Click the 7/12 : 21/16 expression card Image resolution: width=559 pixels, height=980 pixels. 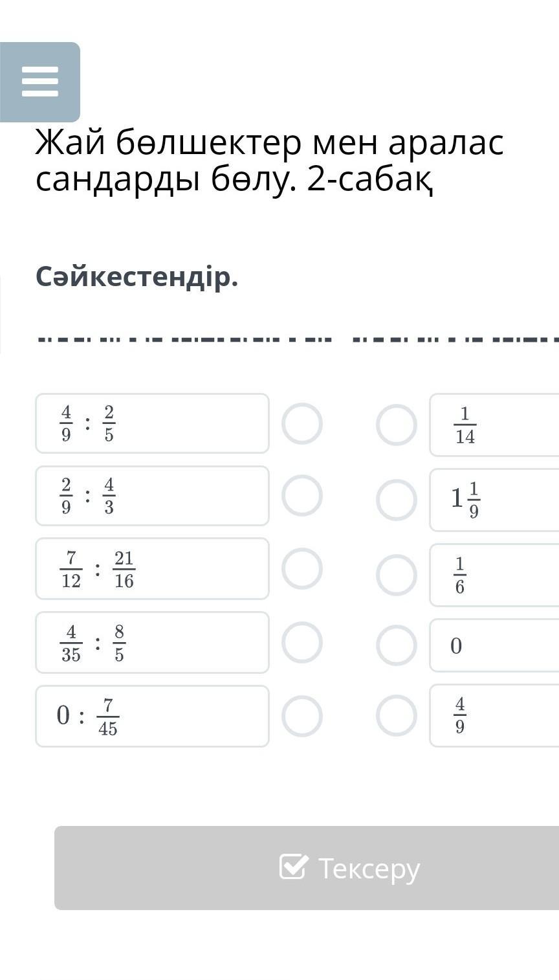point(152,568)
